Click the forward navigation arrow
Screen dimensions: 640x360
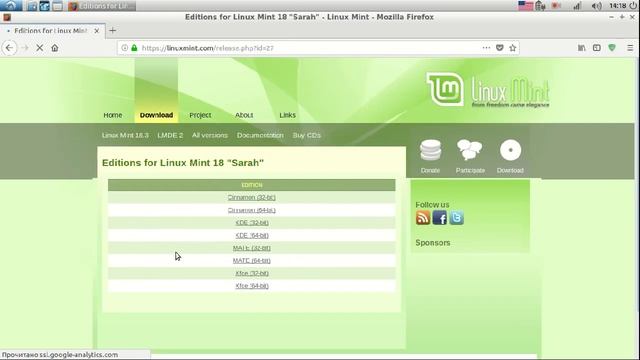[x=25, y=48]
